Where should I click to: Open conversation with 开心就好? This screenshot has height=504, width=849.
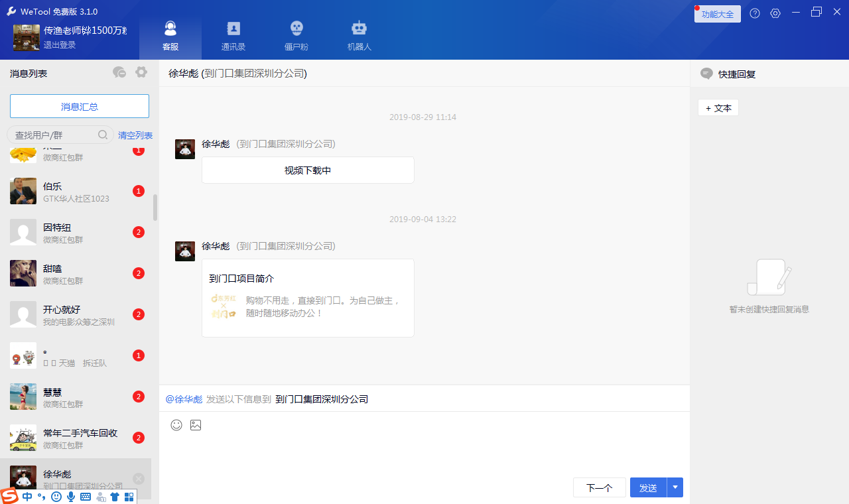point(76,314)
